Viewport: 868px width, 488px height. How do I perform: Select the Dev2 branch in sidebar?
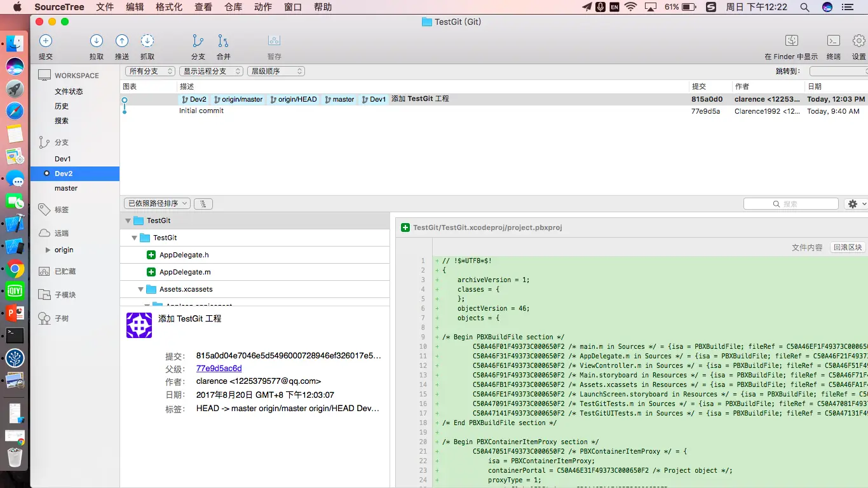click(x=74, y=173)
